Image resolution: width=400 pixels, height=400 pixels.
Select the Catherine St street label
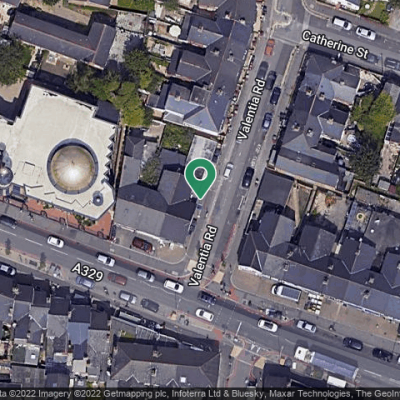point(335,46)
